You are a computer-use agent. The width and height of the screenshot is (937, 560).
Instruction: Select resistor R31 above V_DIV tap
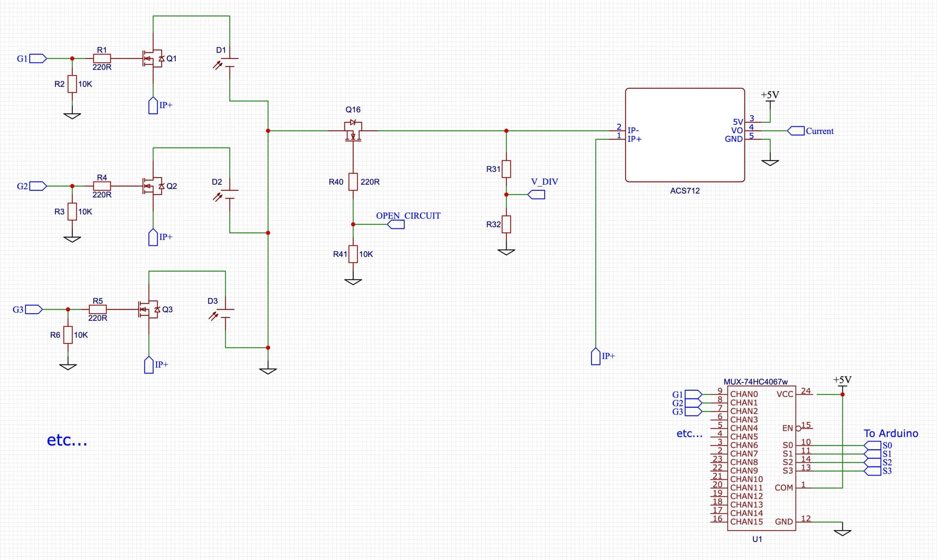(x=506, y=168)
